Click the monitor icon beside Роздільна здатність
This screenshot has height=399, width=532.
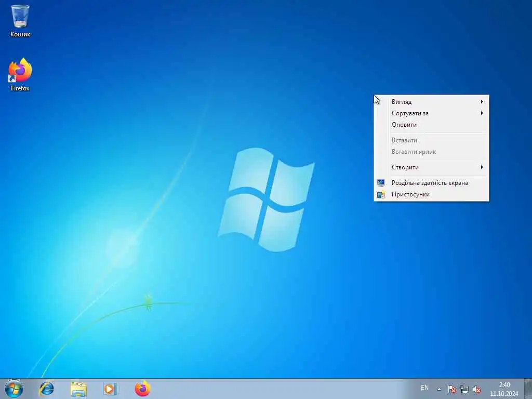tap(381, 183)
